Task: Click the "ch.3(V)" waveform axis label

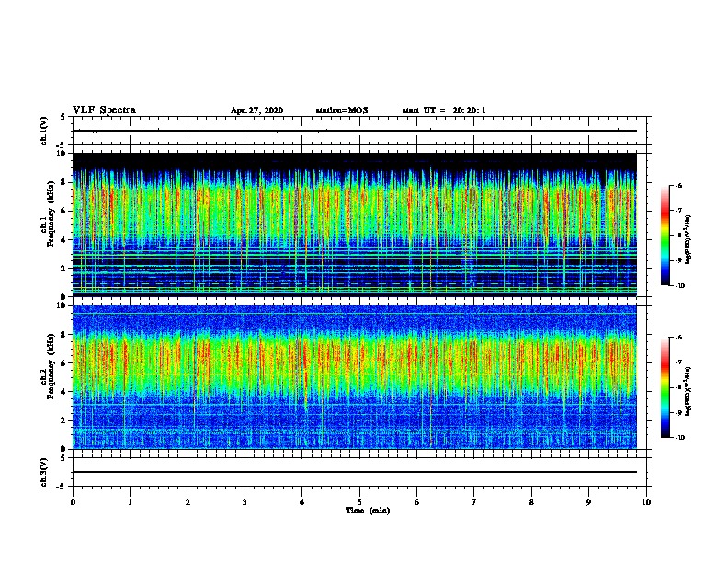Action: pos(43,472)
